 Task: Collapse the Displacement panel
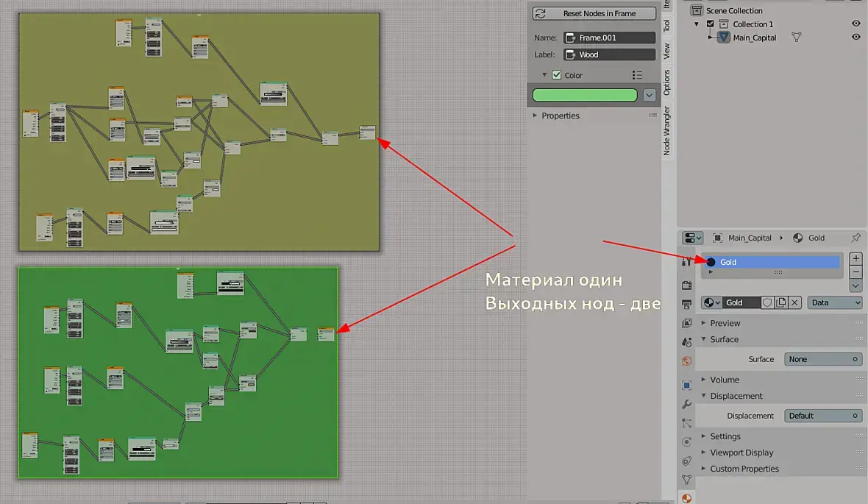click(703, 395)
